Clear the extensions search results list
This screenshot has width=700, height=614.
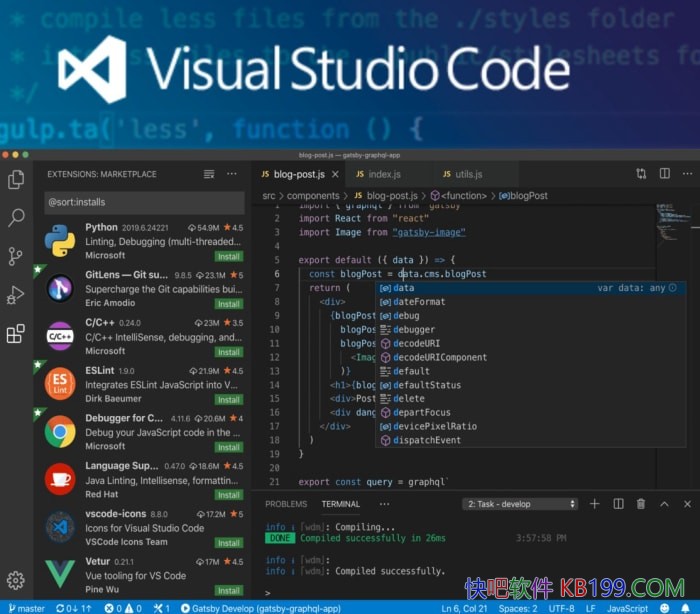pos(209,174)
